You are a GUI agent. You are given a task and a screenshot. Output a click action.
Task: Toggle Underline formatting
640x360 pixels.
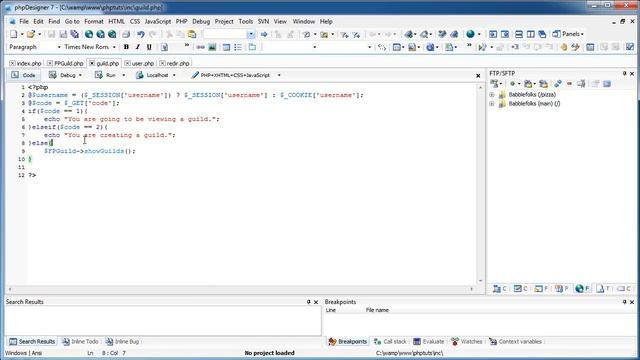pyautogui.click(x=149, y=47)
